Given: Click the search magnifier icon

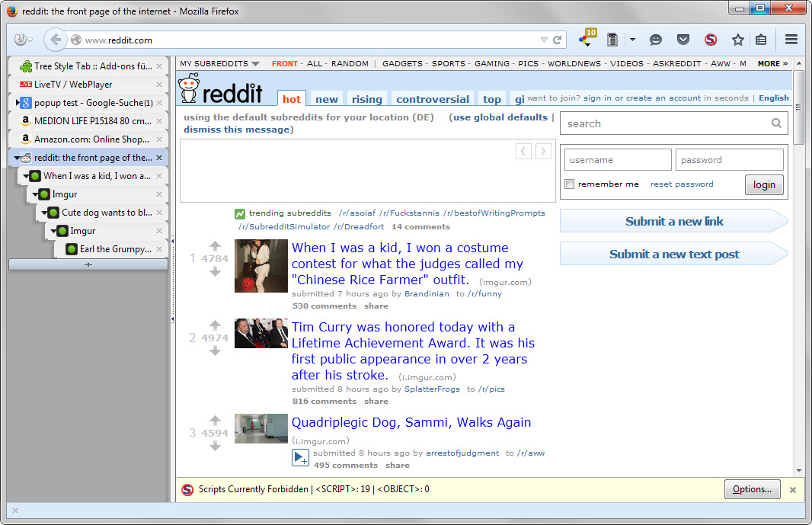Looking at the screenshot, I should 776,123.
